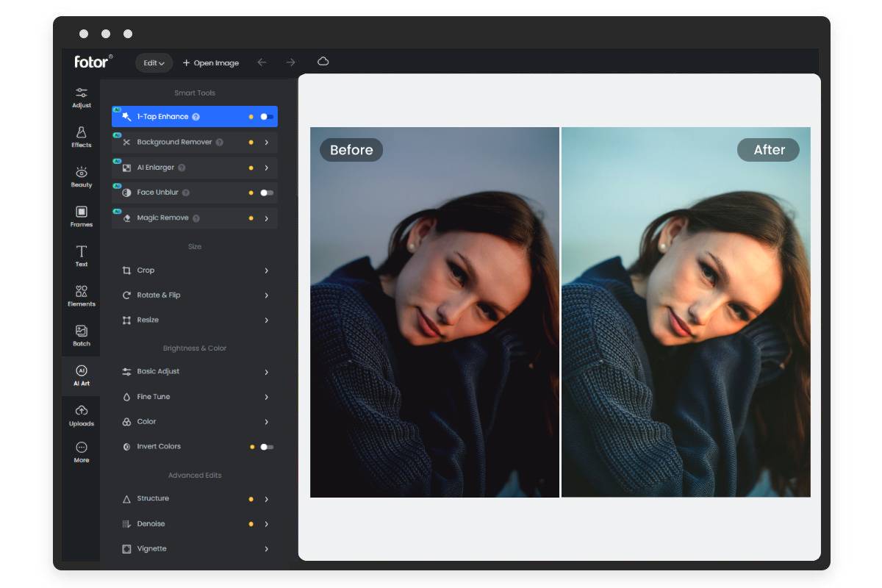Viewport: 882px width, 588px height.
Task: Click the After label badge
Action: click(x=768, y=150)
